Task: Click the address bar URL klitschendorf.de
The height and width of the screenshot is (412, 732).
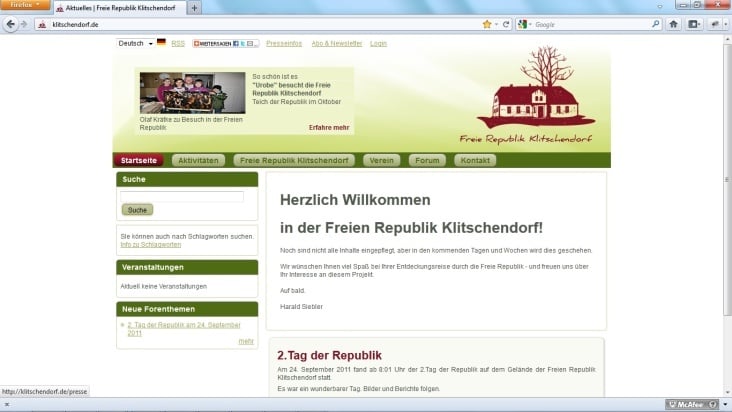Action: [x=75, y=25]
